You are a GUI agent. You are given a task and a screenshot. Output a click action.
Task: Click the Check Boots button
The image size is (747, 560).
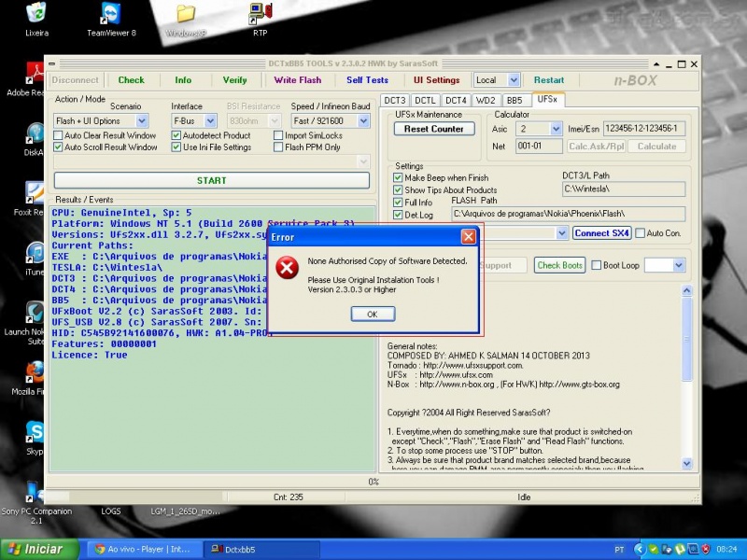tap(559, 265)
